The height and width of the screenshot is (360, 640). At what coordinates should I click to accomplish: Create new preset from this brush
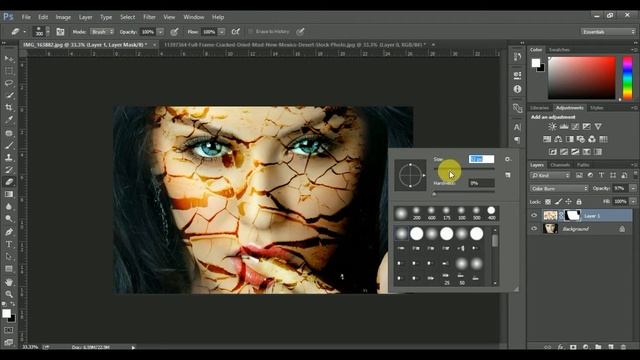click(507, 175)
